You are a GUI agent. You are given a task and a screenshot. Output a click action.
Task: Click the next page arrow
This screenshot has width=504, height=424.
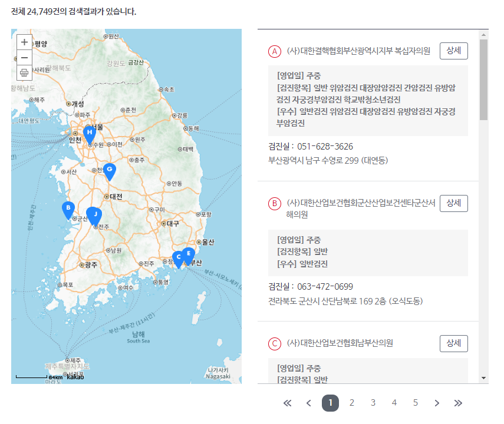pyautogui.click(x=437, y=403)
